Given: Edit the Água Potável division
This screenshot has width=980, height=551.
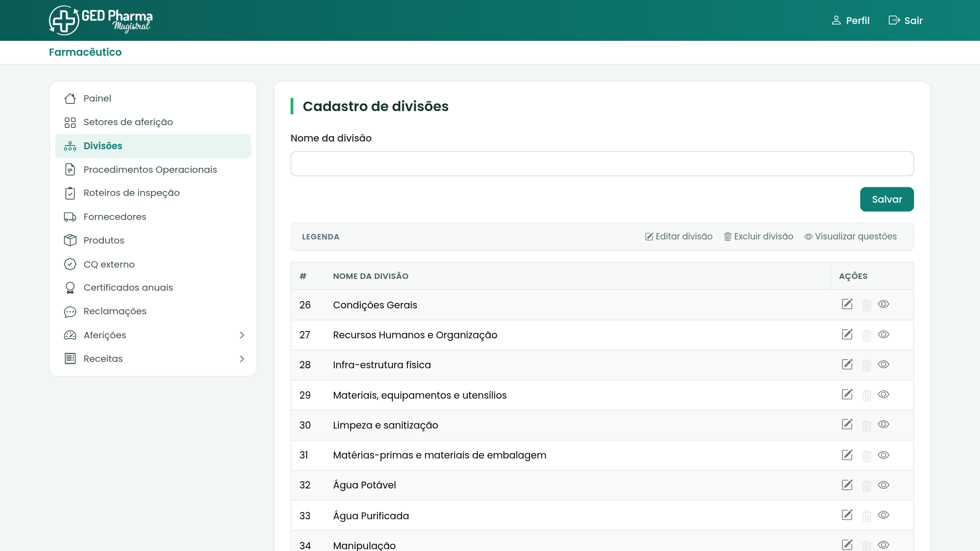Looking at the screenshot, I should click(847, 485).
